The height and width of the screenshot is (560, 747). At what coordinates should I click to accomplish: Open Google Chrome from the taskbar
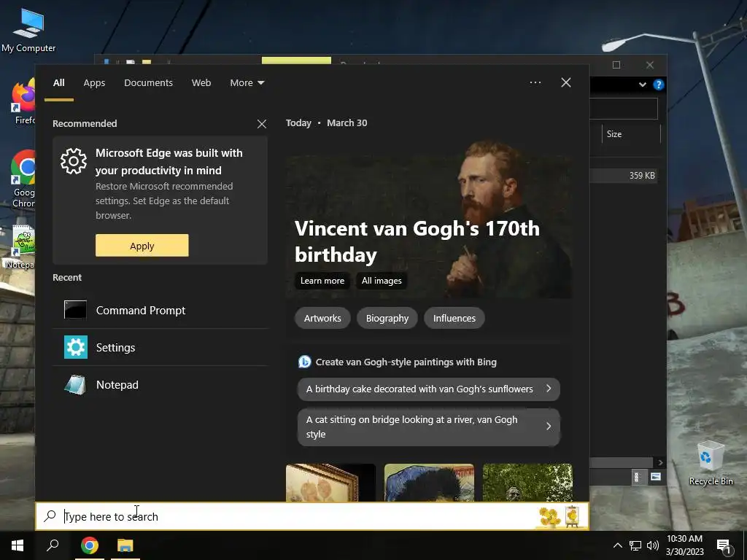(x=90, y=545)
